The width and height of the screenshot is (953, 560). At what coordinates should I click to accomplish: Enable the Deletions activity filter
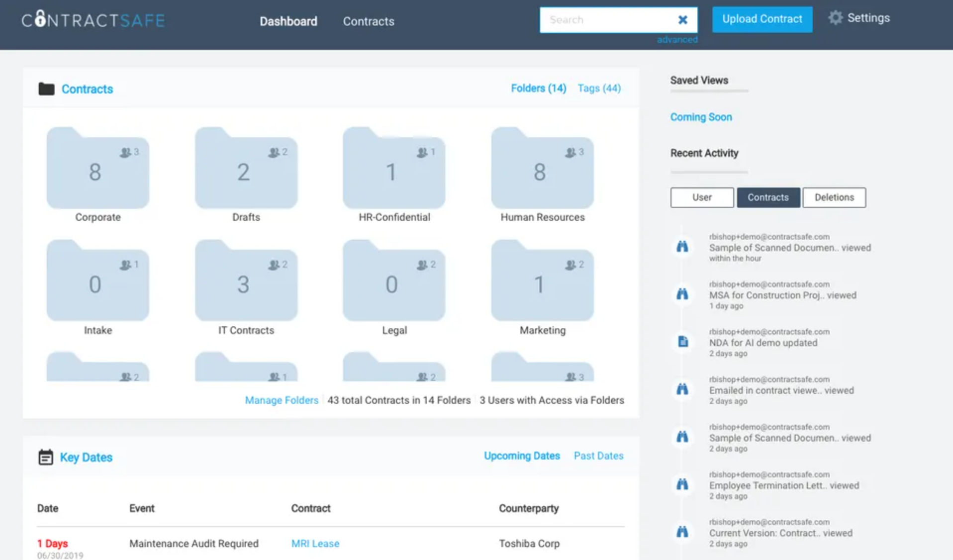[x=834, y=197]
